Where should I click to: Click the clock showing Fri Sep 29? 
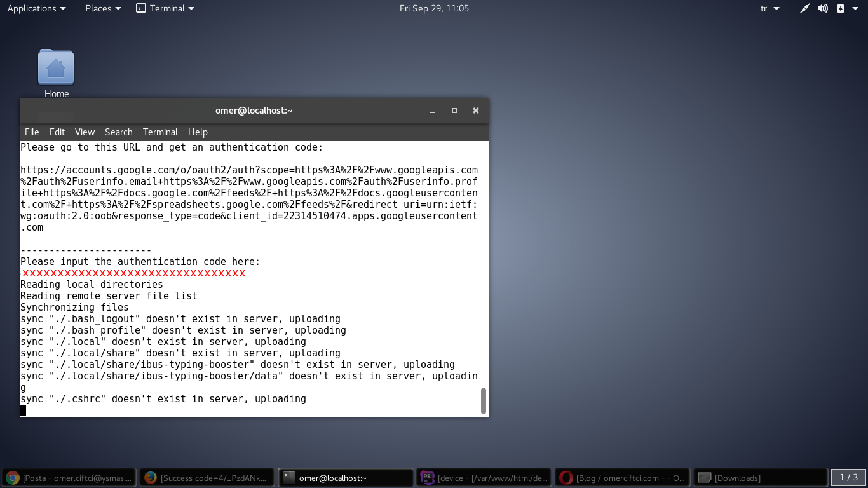click(434, 8)
